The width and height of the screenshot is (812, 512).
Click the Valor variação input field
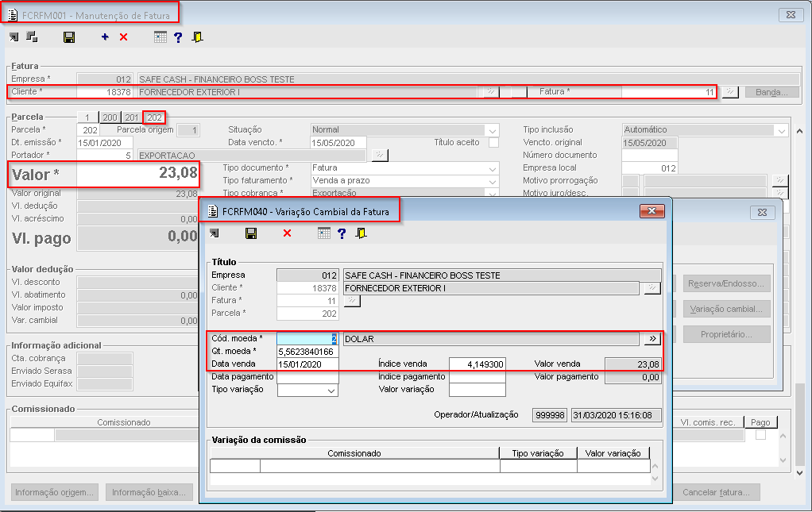[477, 390]
